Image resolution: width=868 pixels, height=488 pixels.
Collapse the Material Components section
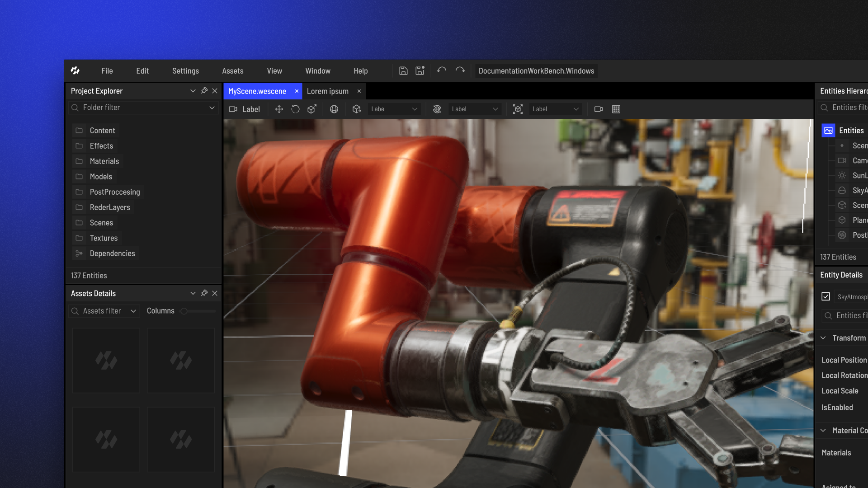pos(823,431)
